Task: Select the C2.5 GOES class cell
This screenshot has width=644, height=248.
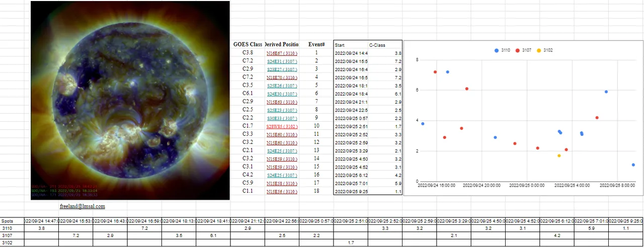Action: point(248,110)
